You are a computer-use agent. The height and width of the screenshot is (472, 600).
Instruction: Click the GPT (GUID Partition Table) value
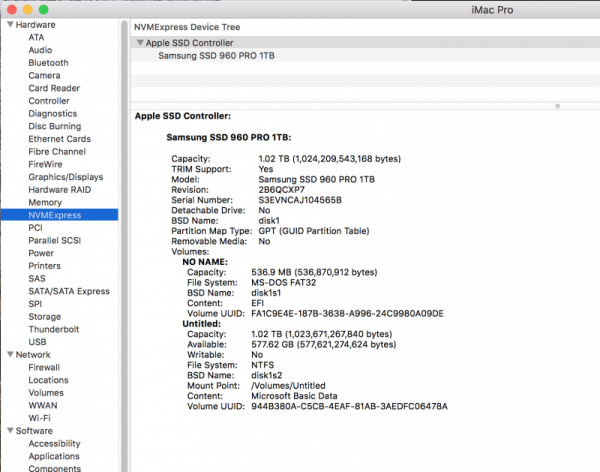314,231
